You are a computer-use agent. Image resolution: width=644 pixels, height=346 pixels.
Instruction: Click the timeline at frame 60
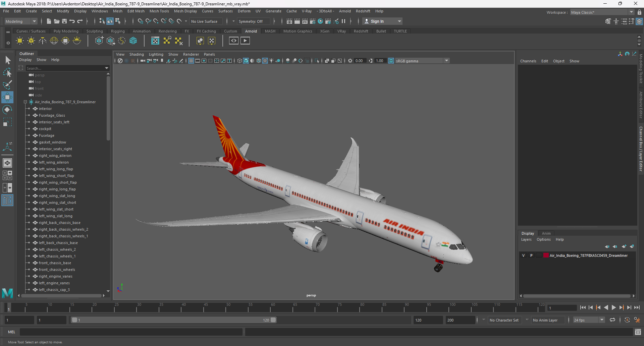click(271, 307)
